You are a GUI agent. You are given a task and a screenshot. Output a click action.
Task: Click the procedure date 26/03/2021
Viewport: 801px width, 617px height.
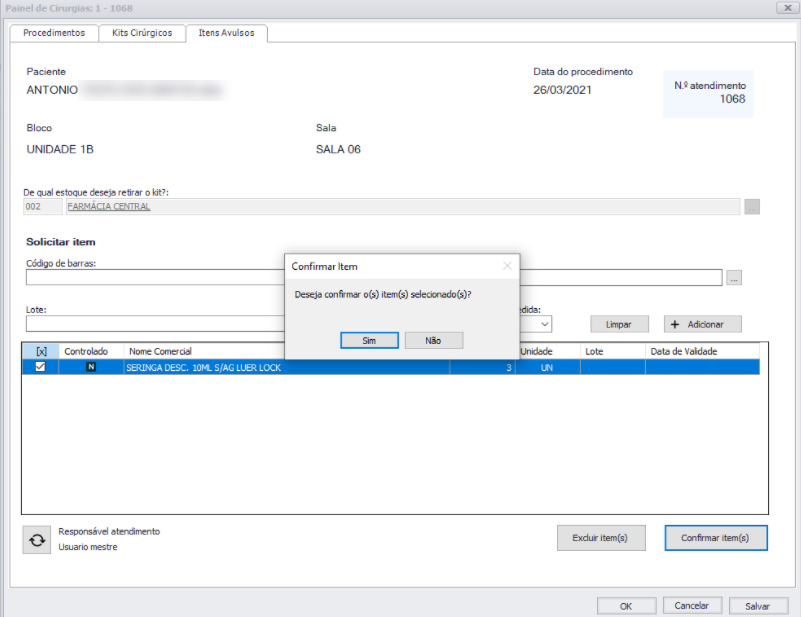pyautogui.click(x=562, y=90)
